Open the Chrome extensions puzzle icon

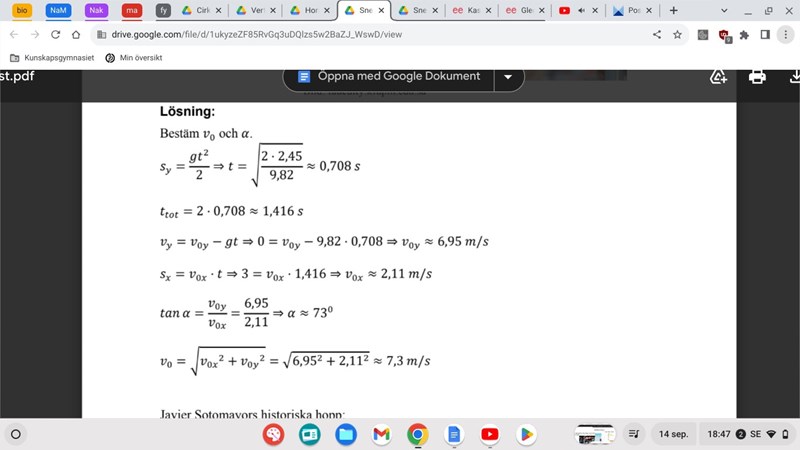click(743, 34)
